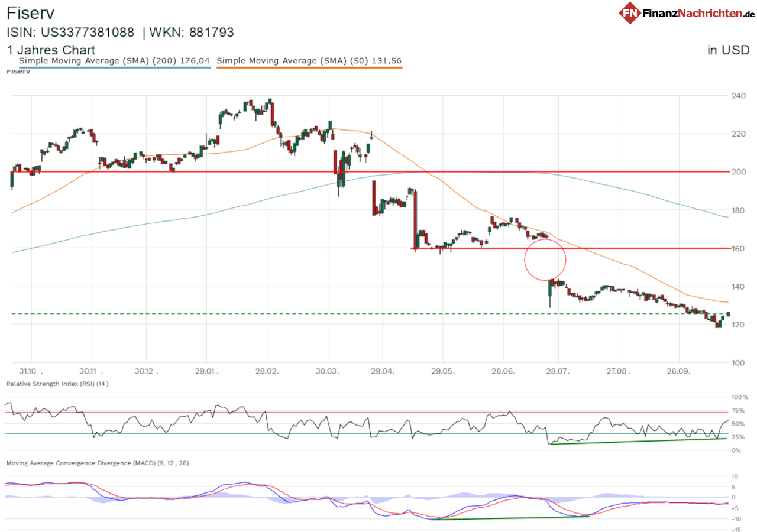This screenshot has width=757, height=532.
Task: Click the red circle gap annotation
Action: [x=545, y=259]
